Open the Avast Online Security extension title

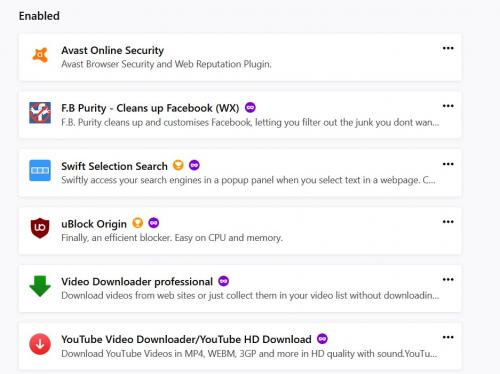tap(113, 50)
